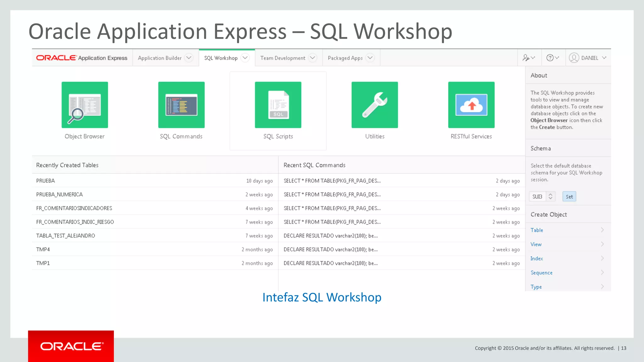Switch to the Application Builder tab

coord(159,58)
